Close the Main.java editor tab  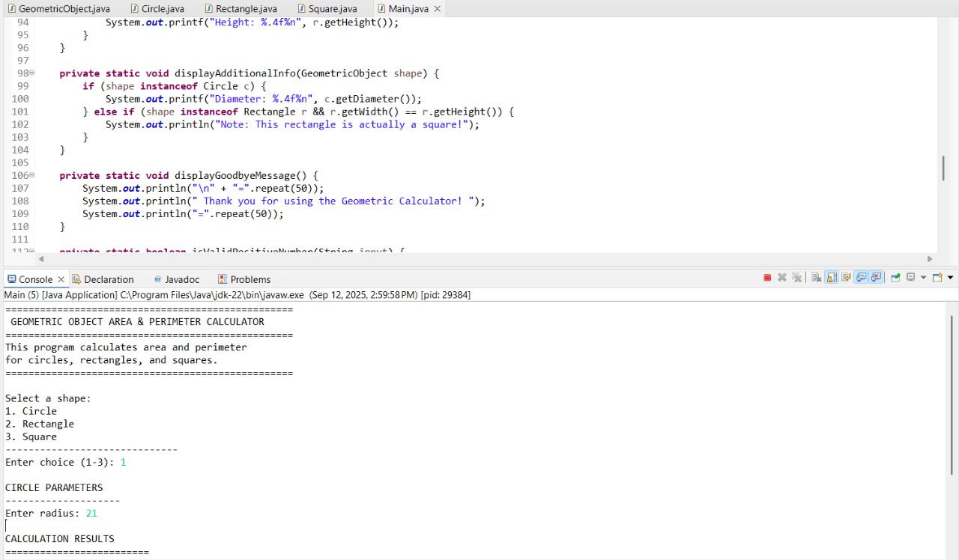pyautogui.click(x=438, y=9)
